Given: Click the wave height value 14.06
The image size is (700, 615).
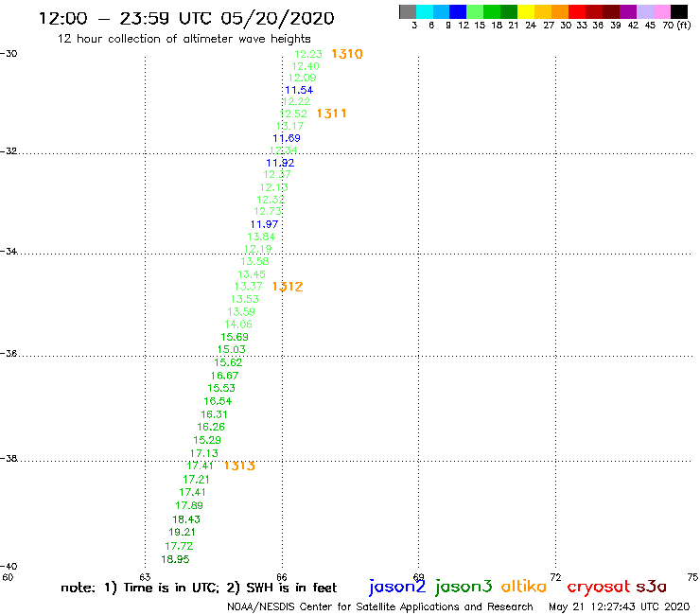Looking at the screenshot, I should click(238, 325).
